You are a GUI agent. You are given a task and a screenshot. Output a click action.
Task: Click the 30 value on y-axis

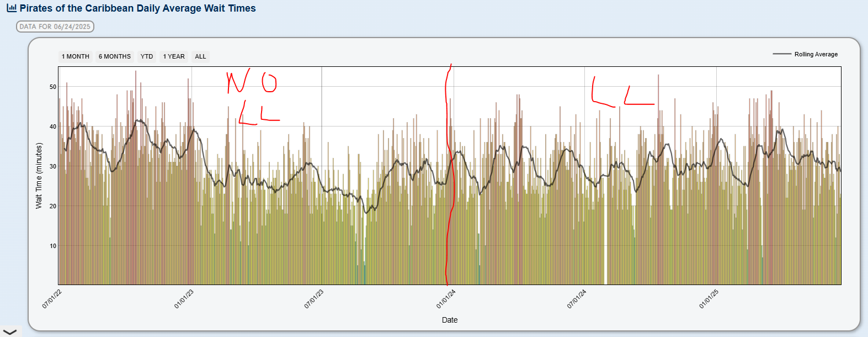pos(53,166)
